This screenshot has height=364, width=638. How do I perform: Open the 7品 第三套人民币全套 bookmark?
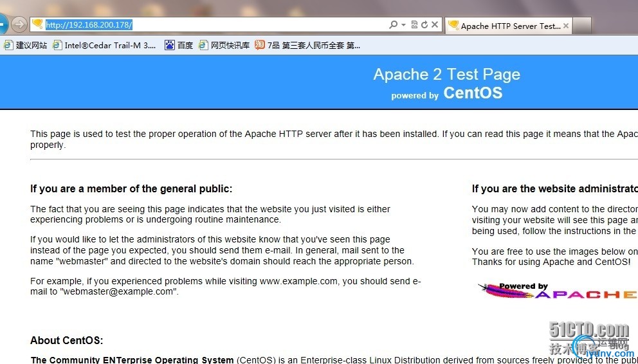(x=307, y=45)
